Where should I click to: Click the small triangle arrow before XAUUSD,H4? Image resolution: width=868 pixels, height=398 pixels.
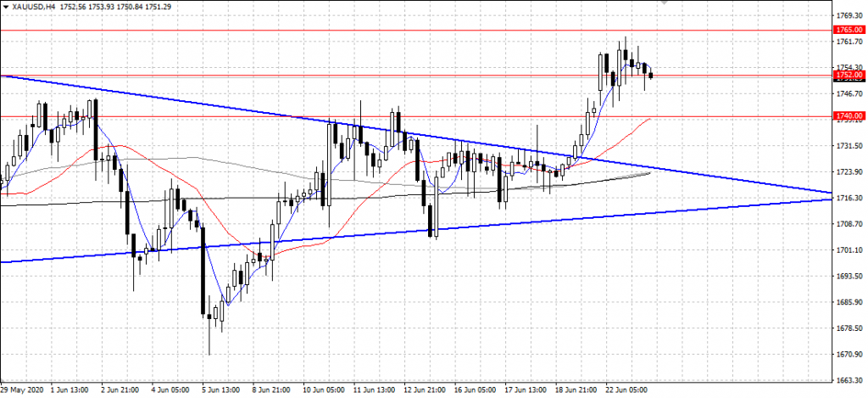point(5,7)
